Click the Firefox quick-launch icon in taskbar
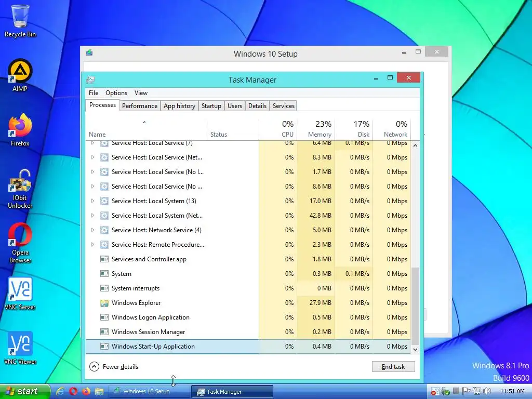The height and width of the screenshot is (399, 532). click(x=86, y=391)
